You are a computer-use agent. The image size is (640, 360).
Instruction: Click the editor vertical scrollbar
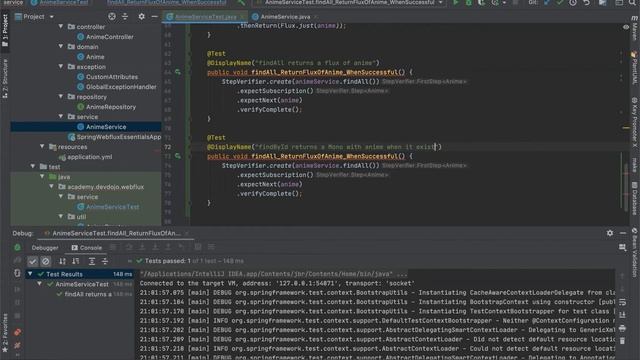(x=627, y=188)
